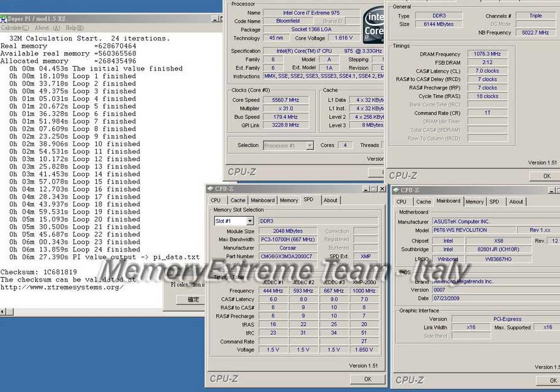
Task: Click the xtremesystems.org URL text
Action: pos(62,287)
